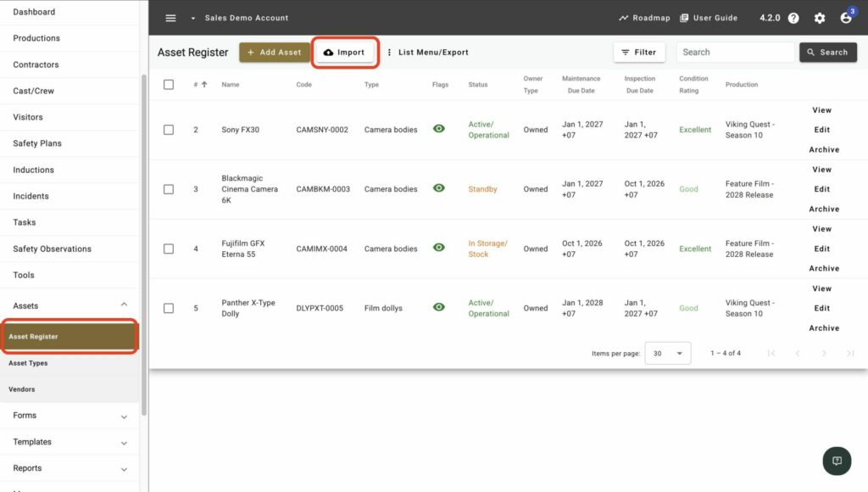
Task: Archive the Fujifilm GFX Eterna 55 asset
Action: point(824,268)
